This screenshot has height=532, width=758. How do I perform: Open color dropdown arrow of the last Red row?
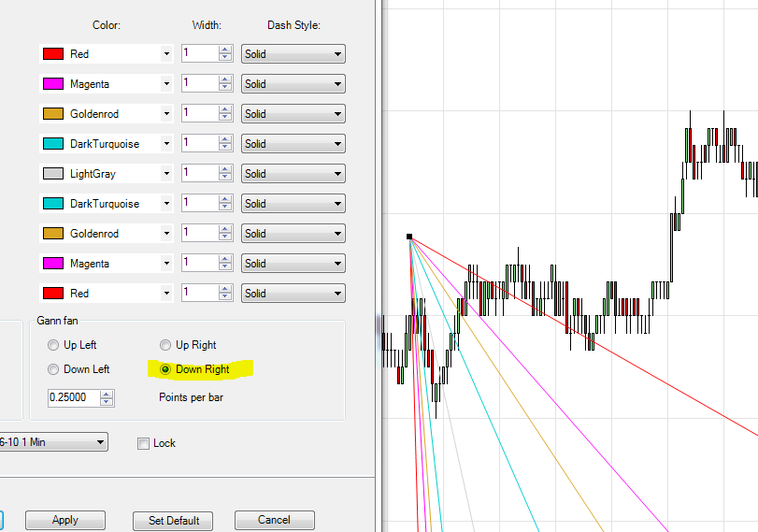[x=166, y=293]
